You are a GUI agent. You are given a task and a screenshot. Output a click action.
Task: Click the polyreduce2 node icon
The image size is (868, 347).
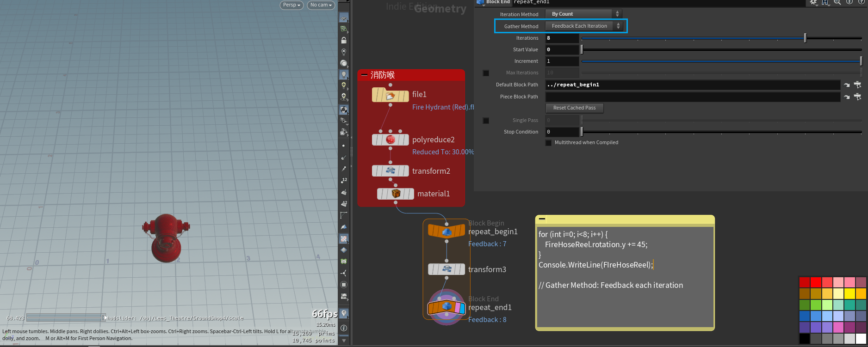(x=391, y=140)
